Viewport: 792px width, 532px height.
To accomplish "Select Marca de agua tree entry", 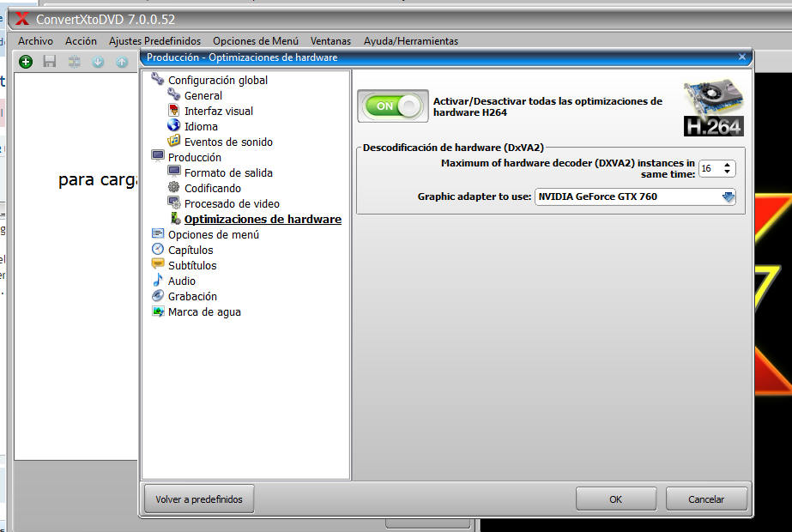I will (x=204, y=312).
